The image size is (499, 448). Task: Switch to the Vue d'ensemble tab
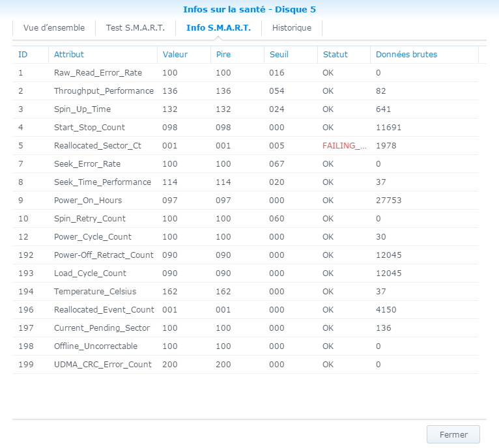point(54,28)
